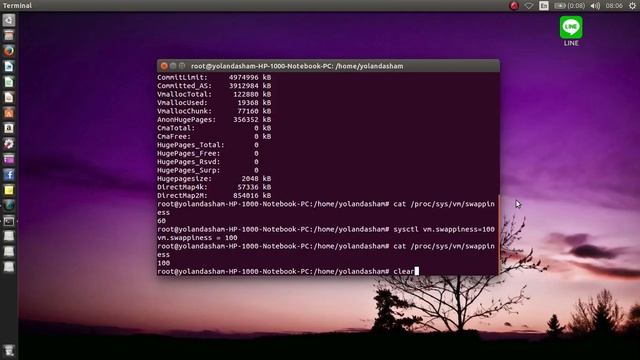Open the clock showing 08:06

coord(614,6)
